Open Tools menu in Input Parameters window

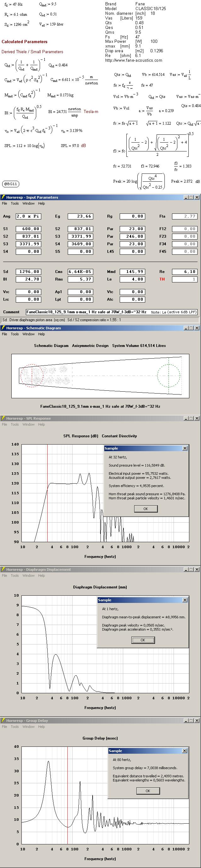14,203
